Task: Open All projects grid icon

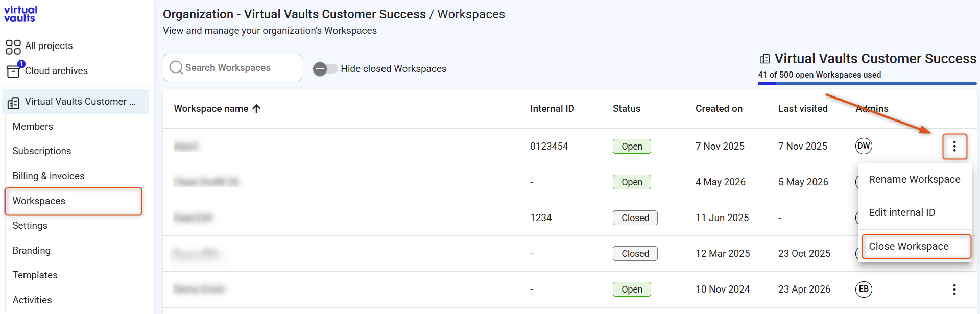Action: 13,46
